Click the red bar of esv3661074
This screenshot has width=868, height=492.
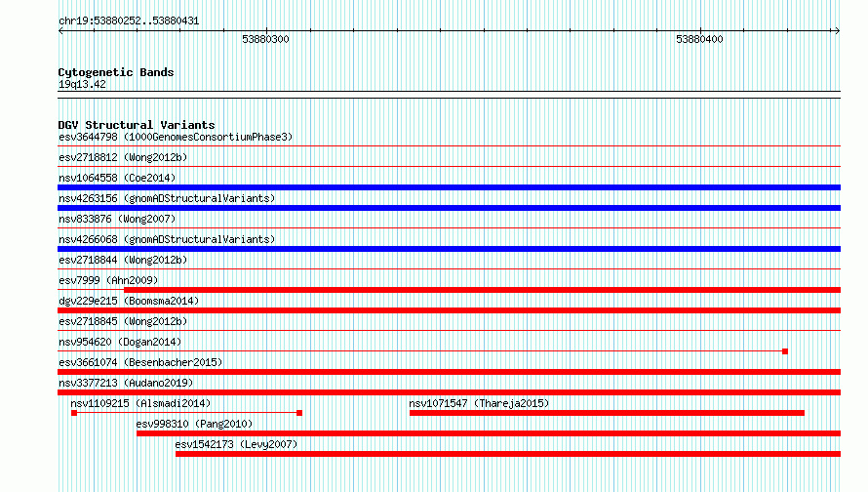(449, 372)
